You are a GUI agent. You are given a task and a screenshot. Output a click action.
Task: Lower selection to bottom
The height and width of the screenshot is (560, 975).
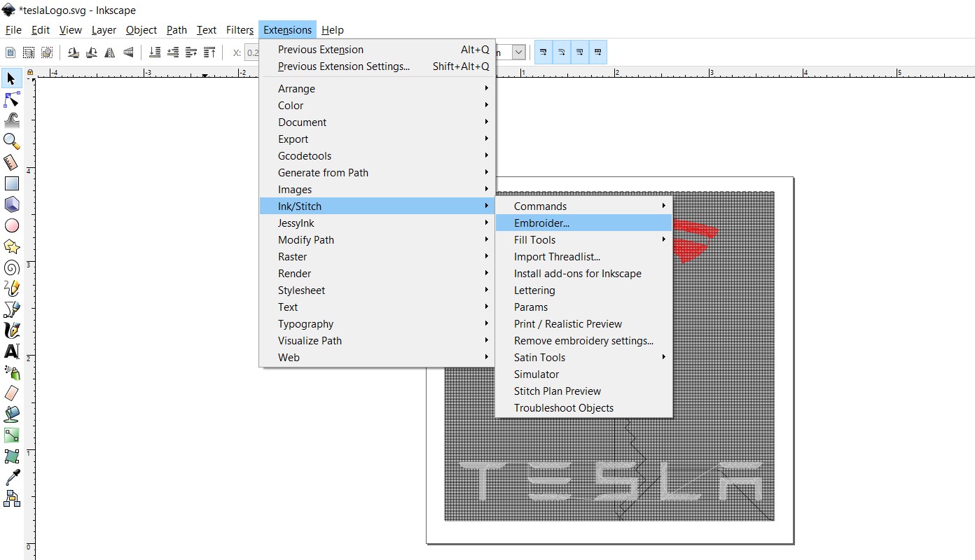(155, 52)
